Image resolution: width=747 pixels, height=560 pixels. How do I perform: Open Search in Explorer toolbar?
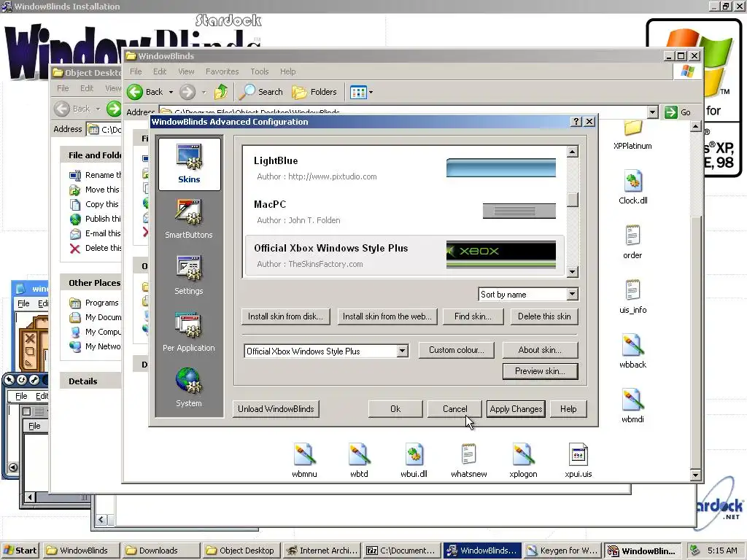[260, 92]
